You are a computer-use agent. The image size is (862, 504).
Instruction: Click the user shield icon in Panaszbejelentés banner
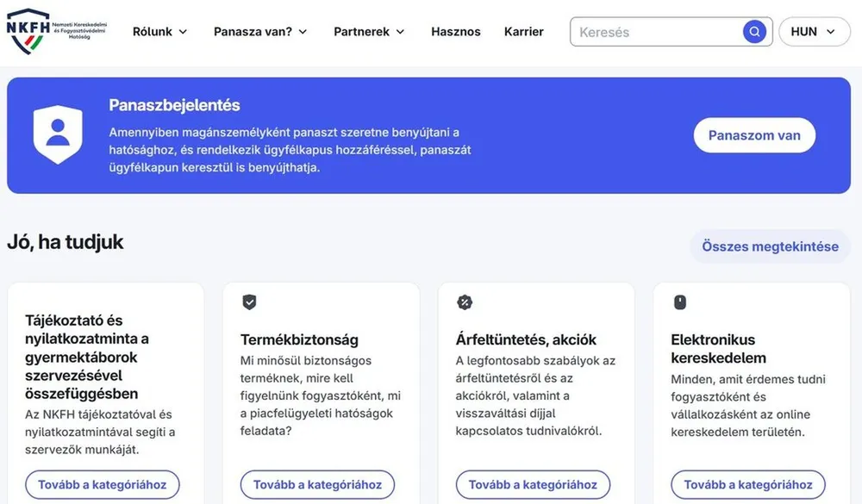pos(58,134)
